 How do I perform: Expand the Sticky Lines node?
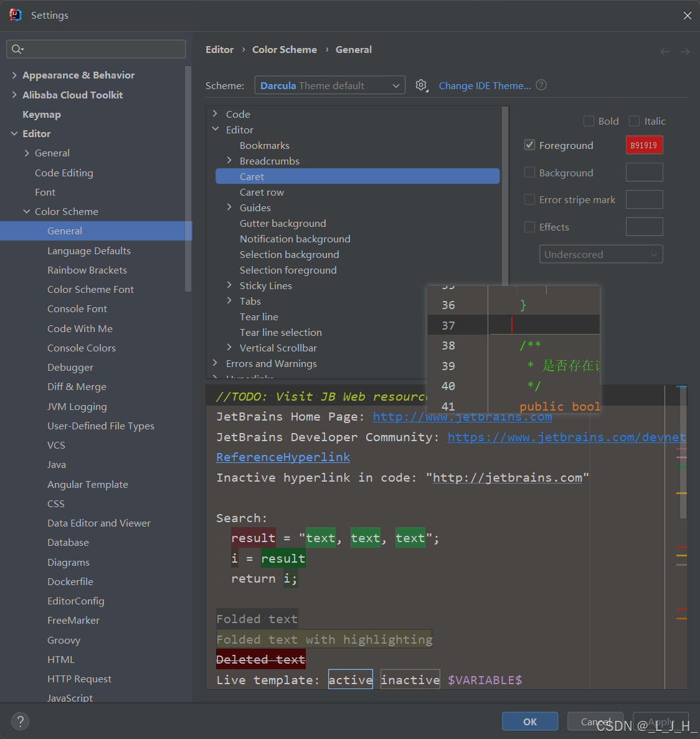pyautogui.click(x=229, y=285)
